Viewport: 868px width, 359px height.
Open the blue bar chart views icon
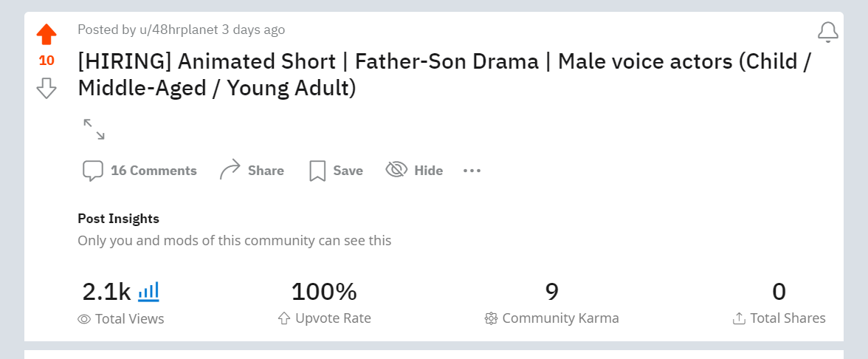[x=149, y=291]
